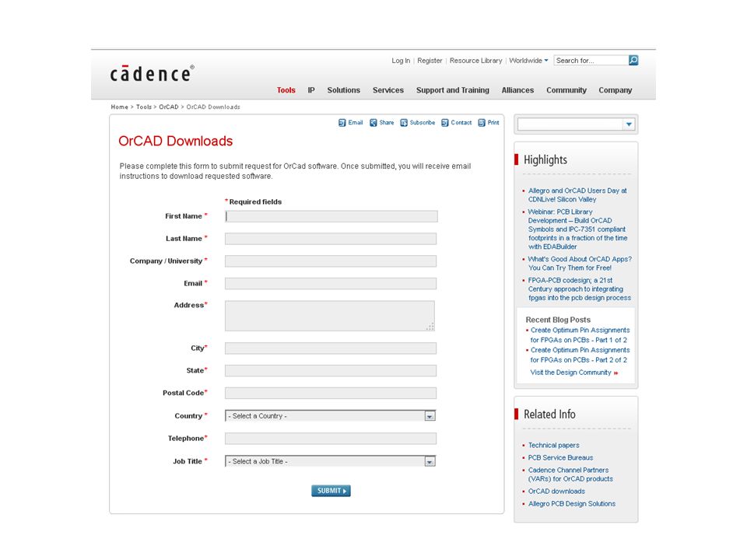Click the Log In link
Image resolution: width=747 pixels, height=560 pixels.
coord(401,61)
